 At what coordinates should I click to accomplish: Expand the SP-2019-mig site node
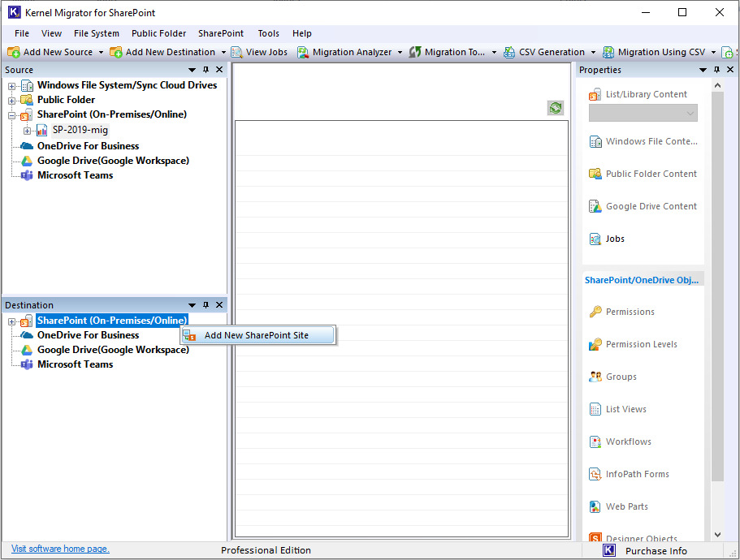27,131
